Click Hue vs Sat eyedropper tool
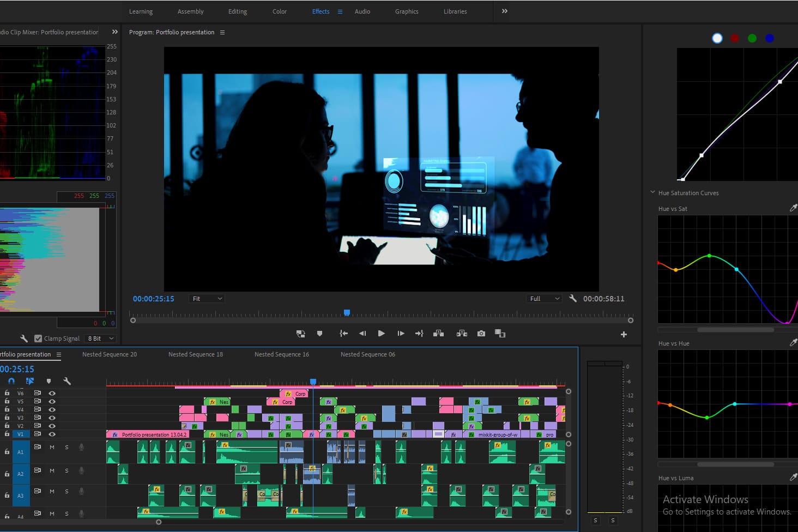Image resolution: width=798 pixels, height=532 pixels. (x=793, y=208)
